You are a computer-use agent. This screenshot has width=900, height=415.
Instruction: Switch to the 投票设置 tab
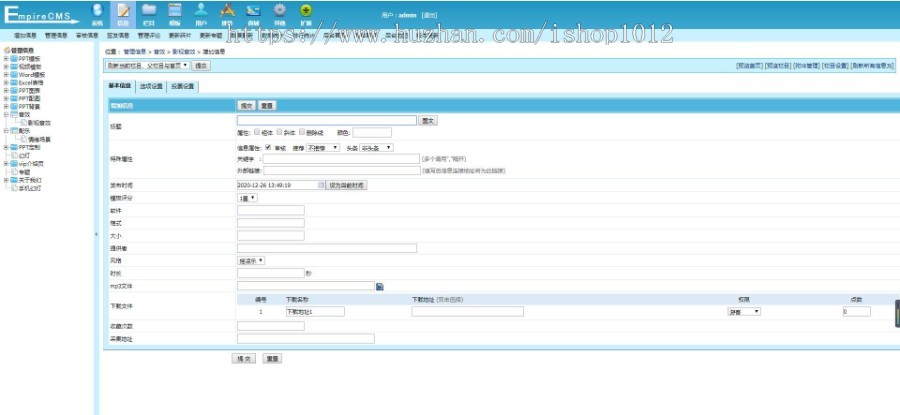coord(183,87)
